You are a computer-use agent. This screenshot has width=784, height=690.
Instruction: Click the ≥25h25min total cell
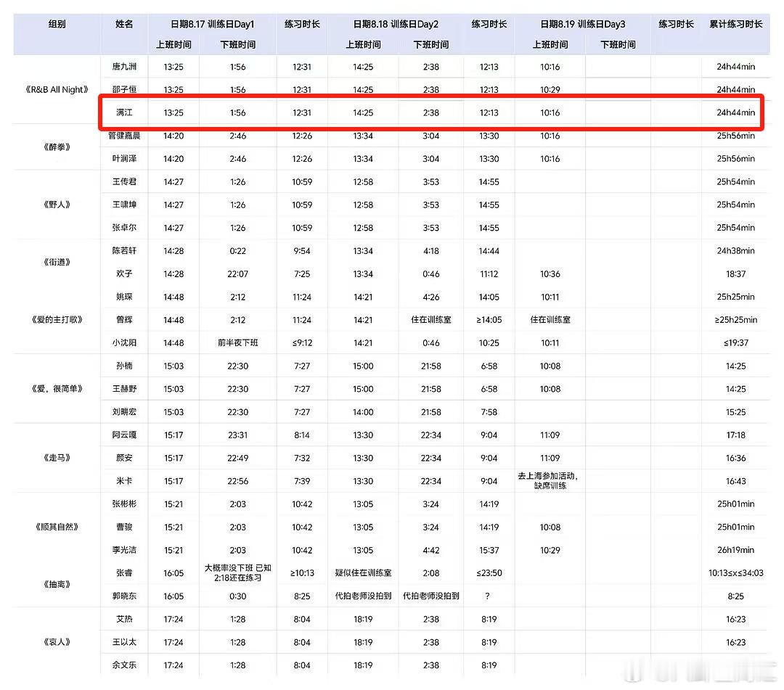[x=735, y=319]
